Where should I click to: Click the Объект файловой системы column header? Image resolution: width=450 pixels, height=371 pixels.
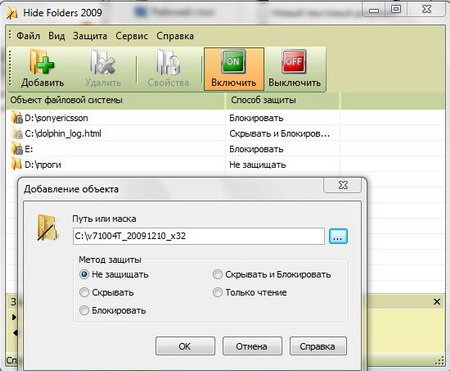point(116,100)
